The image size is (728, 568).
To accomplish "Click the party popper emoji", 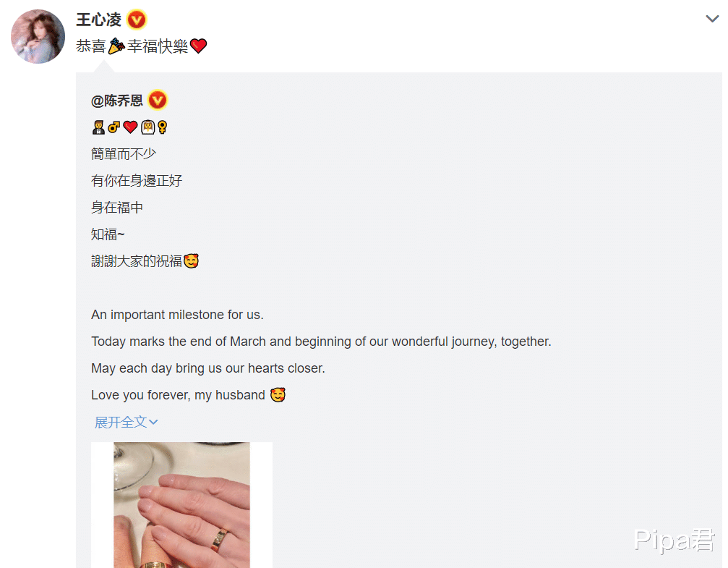I will click(116, 46).
